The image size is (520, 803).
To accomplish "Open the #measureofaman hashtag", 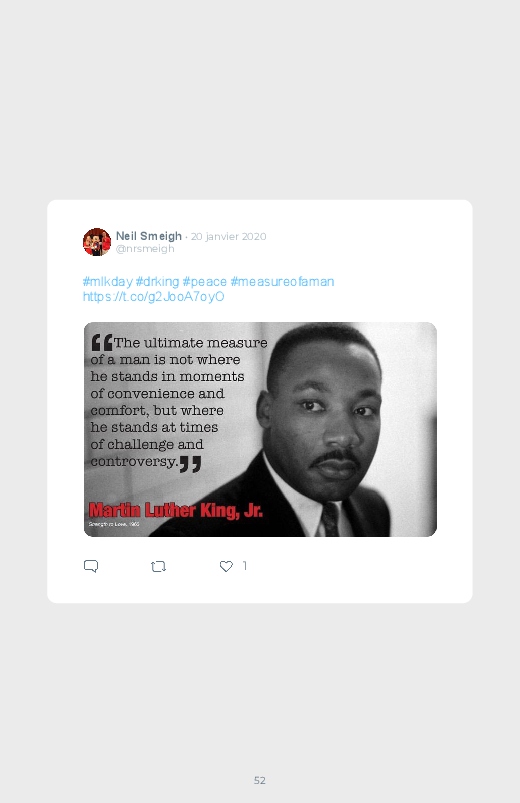I will point(282,282).
